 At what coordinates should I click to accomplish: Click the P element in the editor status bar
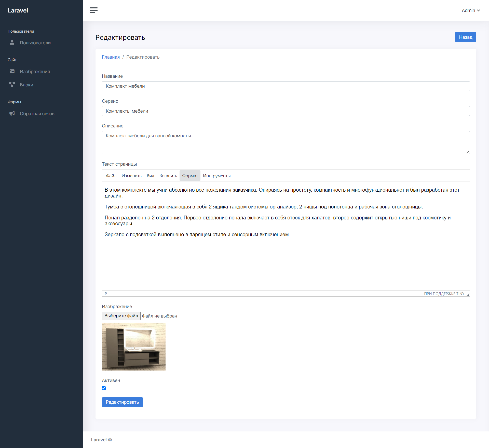click(x=106, y=294)
